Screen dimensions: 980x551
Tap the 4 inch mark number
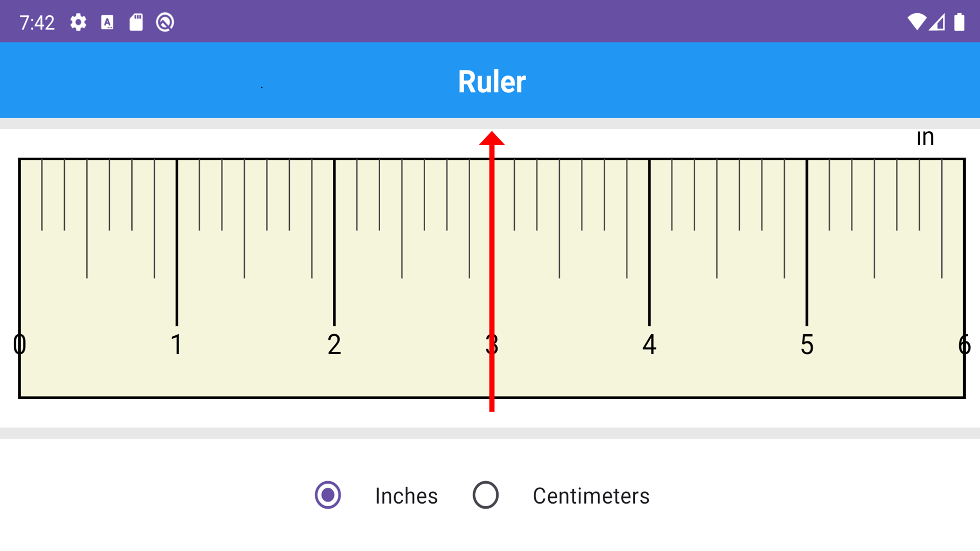click(649, 345)
